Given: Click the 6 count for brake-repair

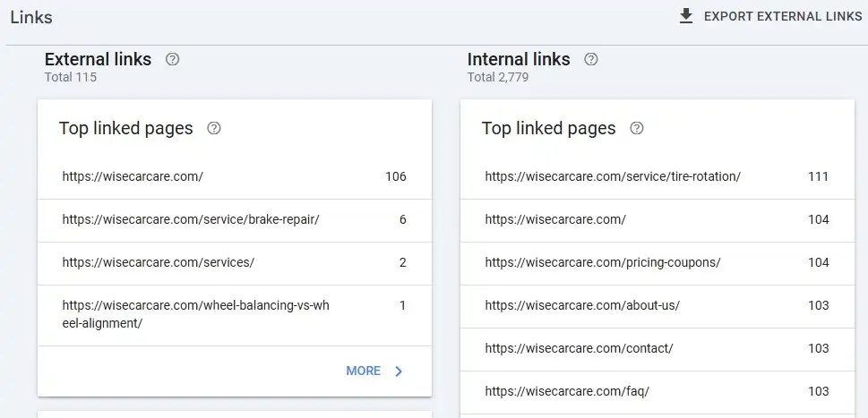Looking at the screenshot, I should coord(402,220).
